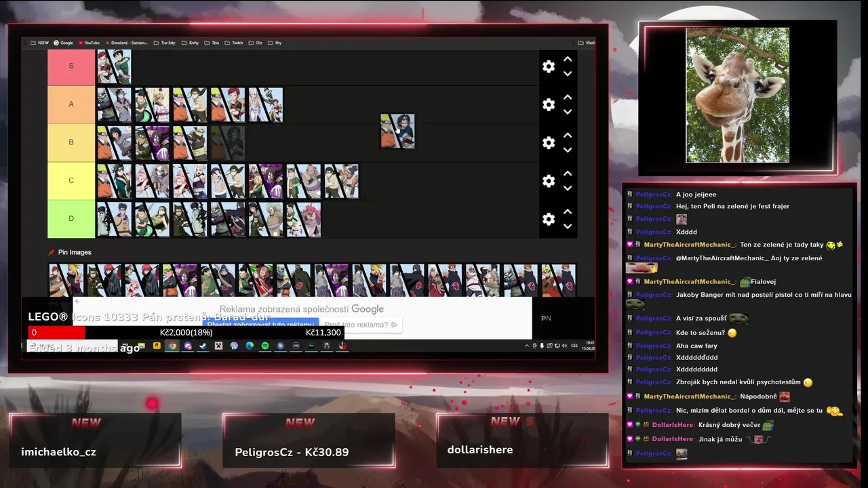Open settings gear for A tier row
868x488 pixels.
point(549,104)
